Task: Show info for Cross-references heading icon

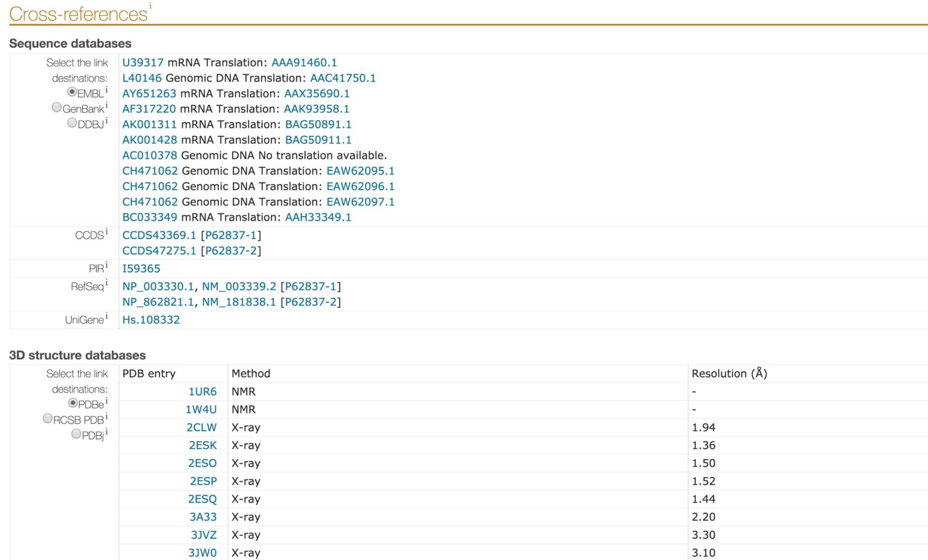Action: [150, 6]
